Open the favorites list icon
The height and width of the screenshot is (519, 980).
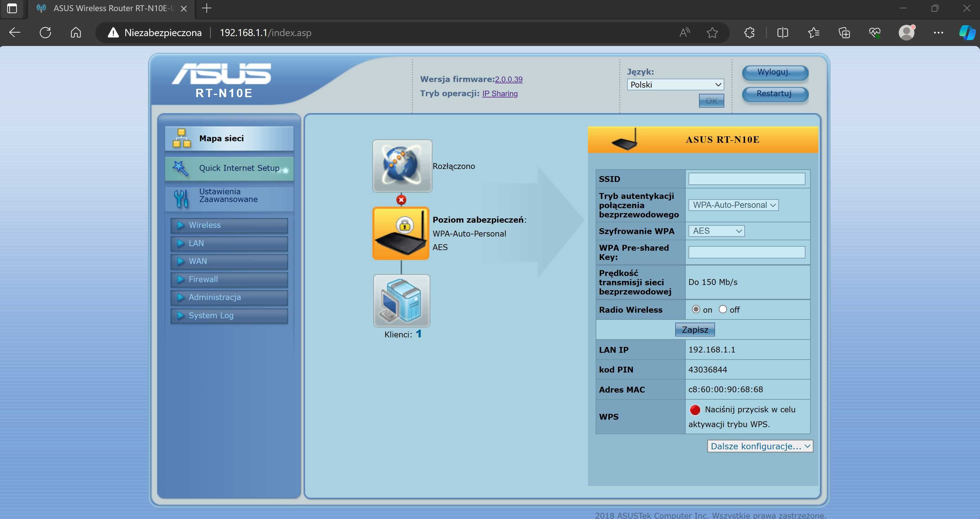tap(813, 33)
